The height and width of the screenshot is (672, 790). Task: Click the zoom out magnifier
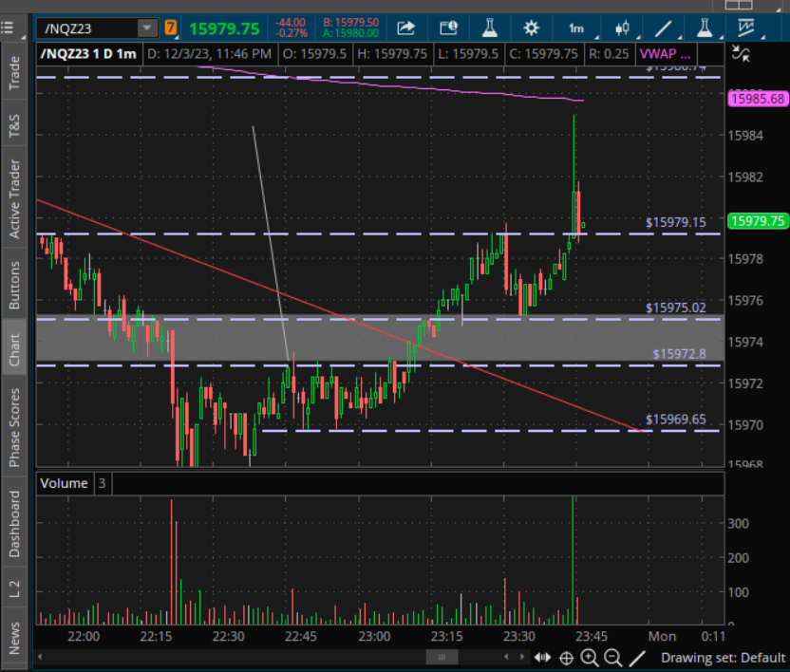[612, 657]
